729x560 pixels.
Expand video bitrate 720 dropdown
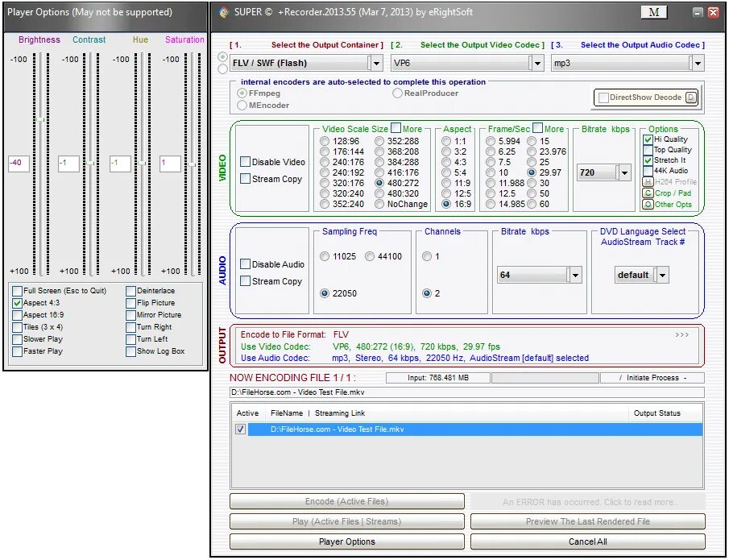(624, 172)
